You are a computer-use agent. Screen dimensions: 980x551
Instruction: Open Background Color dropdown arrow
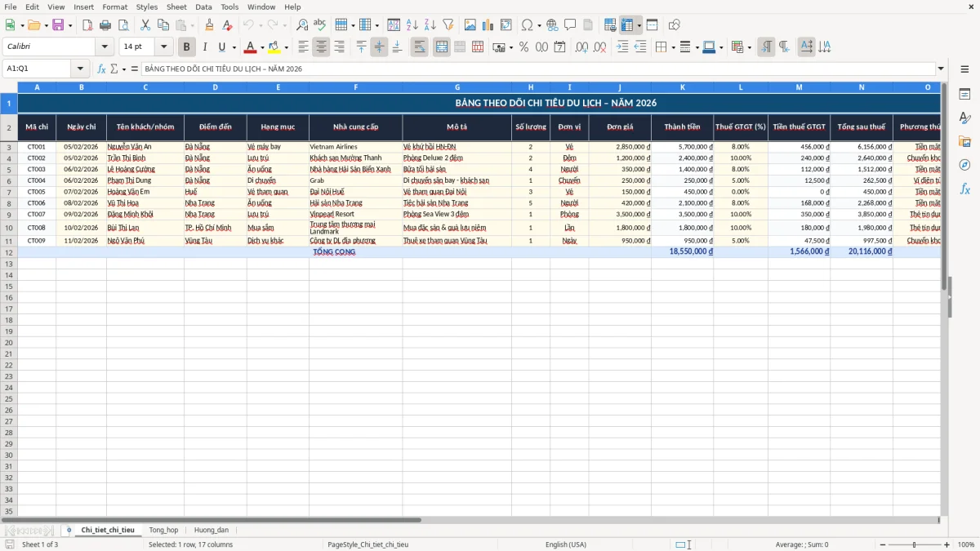[286, 47]
